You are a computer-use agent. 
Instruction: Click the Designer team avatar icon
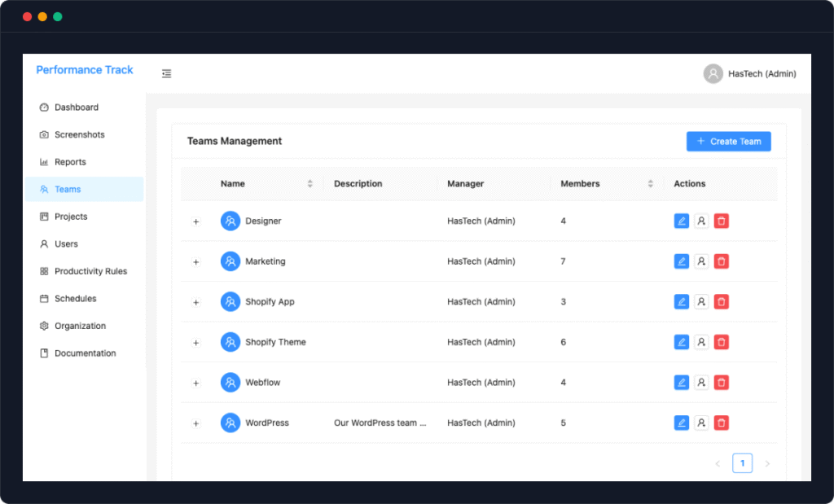[230, 221]
